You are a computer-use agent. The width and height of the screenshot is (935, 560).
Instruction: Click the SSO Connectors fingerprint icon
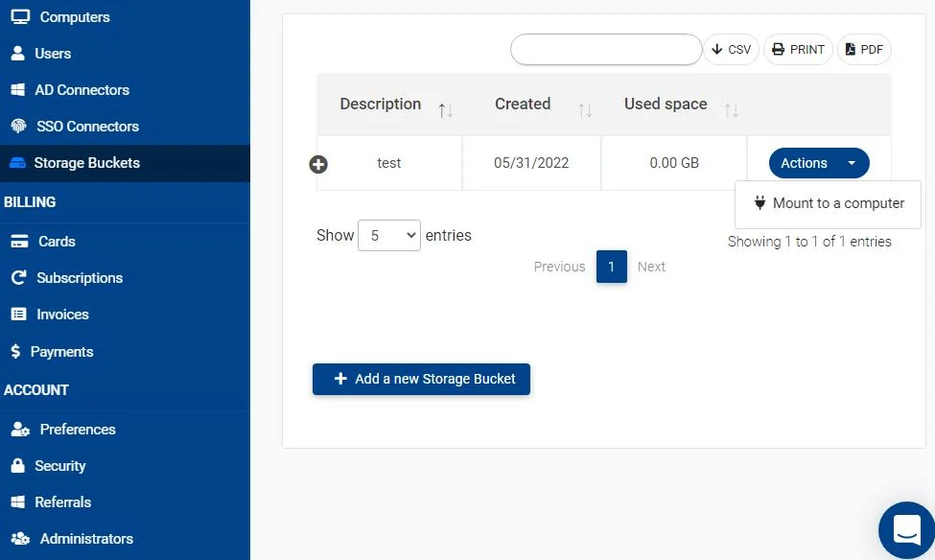click(18, 126)
